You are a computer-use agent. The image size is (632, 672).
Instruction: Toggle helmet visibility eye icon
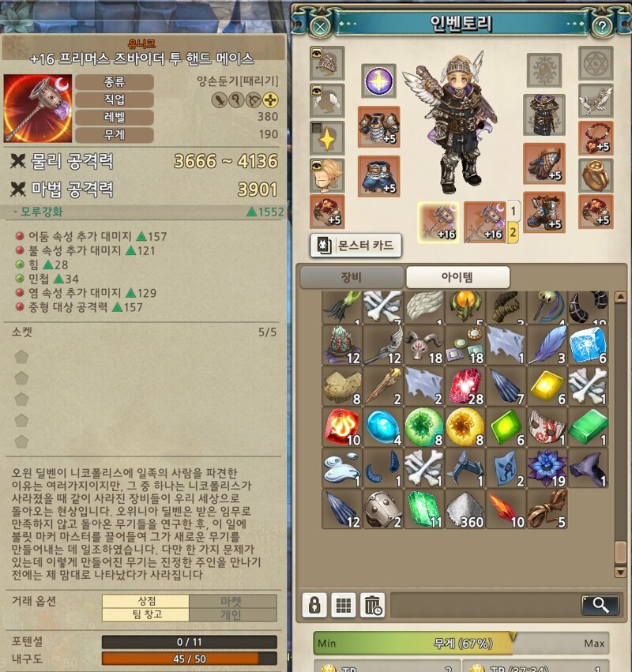tap(317, 53)
